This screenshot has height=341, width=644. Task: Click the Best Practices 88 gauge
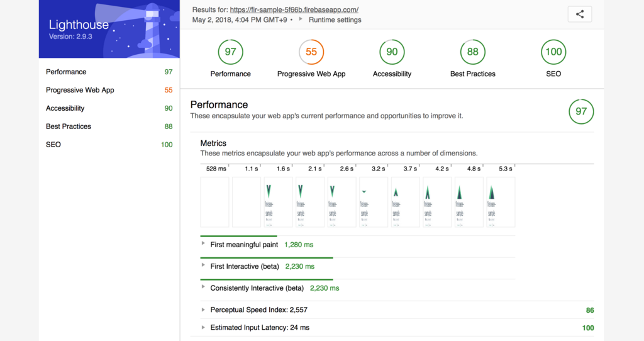473,52
